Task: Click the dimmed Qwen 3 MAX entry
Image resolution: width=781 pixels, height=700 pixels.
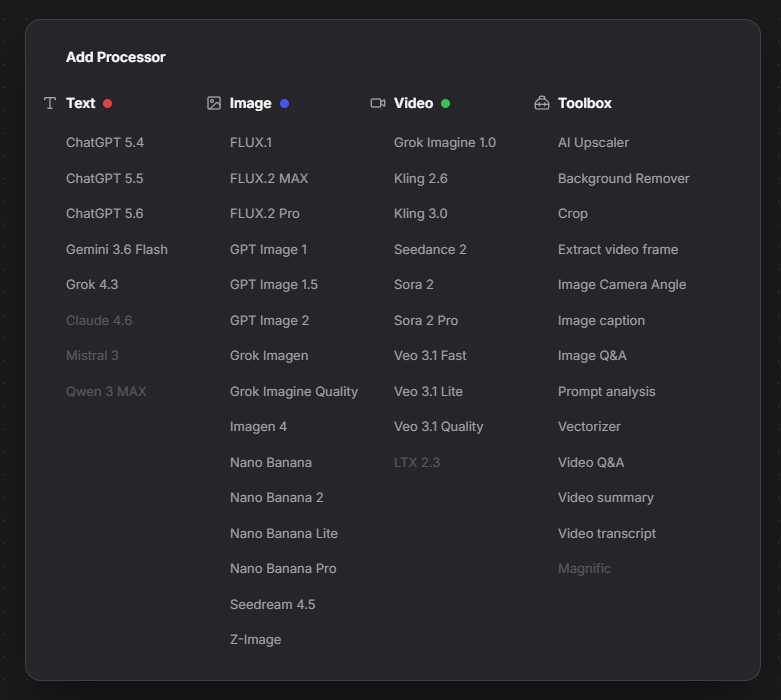Action: point(107,391)
